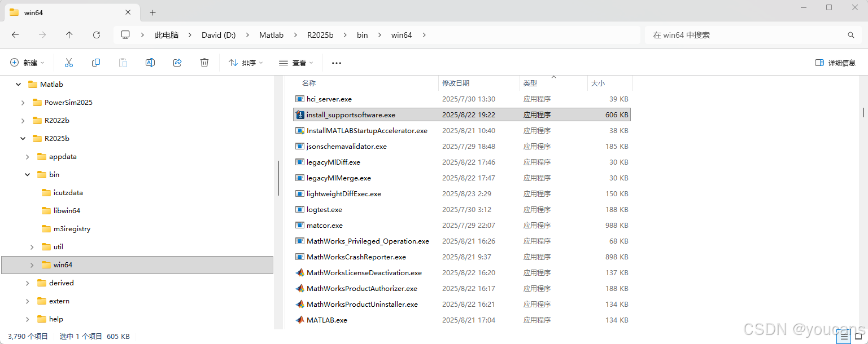Switch to details list view icon

pos(844,337)
